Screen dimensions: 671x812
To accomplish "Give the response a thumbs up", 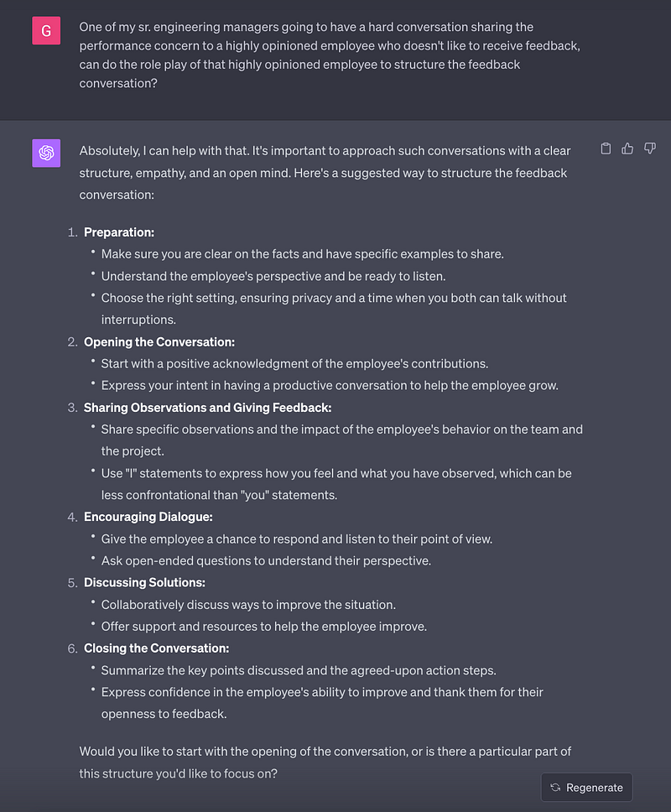I will point(627,148).
